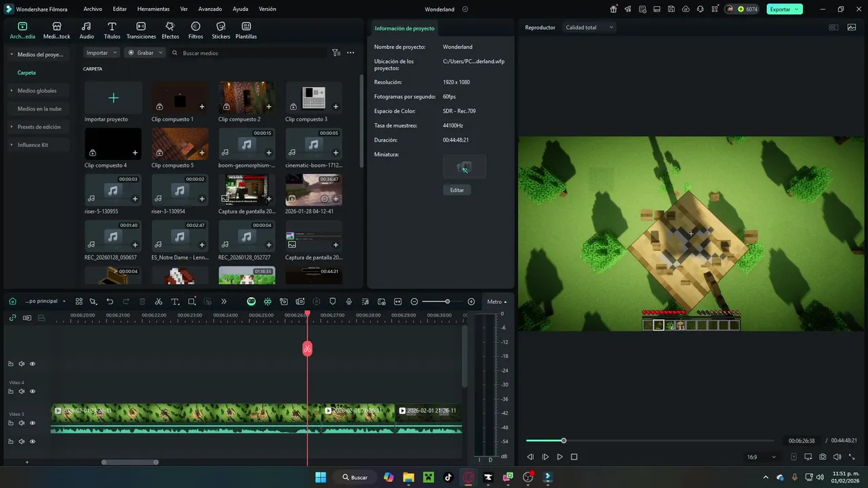
Task: Mute the Video 3 track speaker
Action: coord(21,423)
